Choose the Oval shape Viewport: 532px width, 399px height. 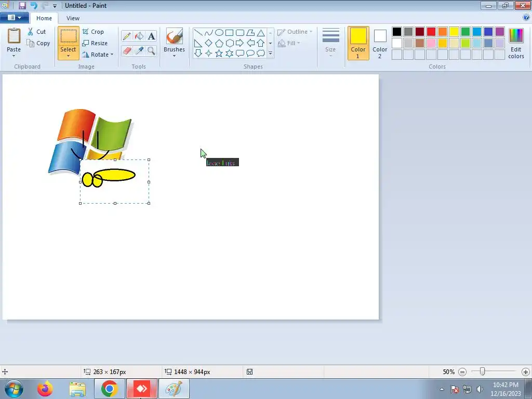tap(219, 33)
